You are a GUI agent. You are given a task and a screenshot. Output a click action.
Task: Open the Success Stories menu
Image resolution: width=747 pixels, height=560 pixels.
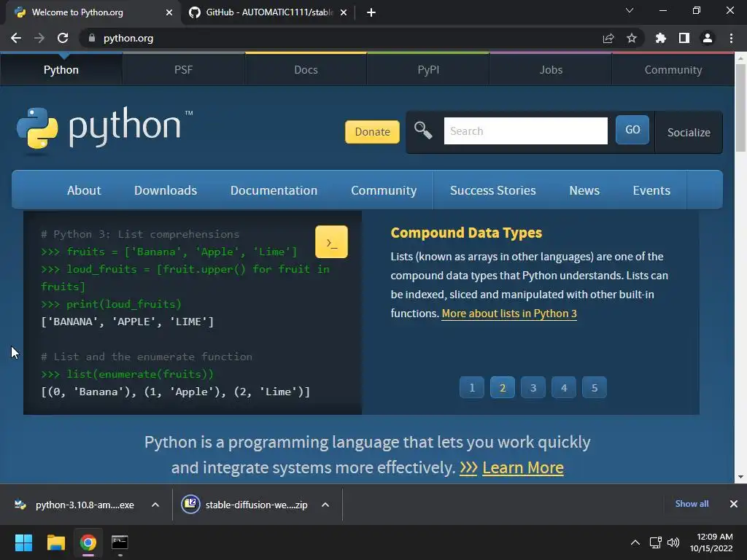point(493,190)
